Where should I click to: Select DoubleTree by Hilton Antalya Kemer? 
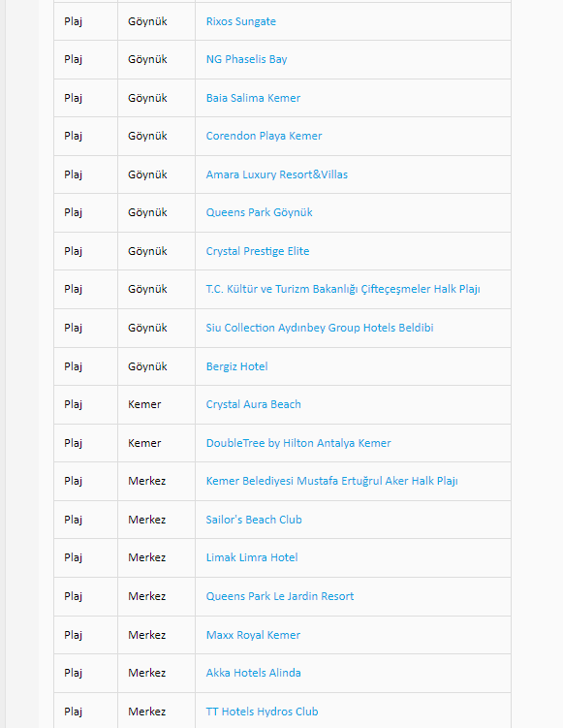(298, 443)
